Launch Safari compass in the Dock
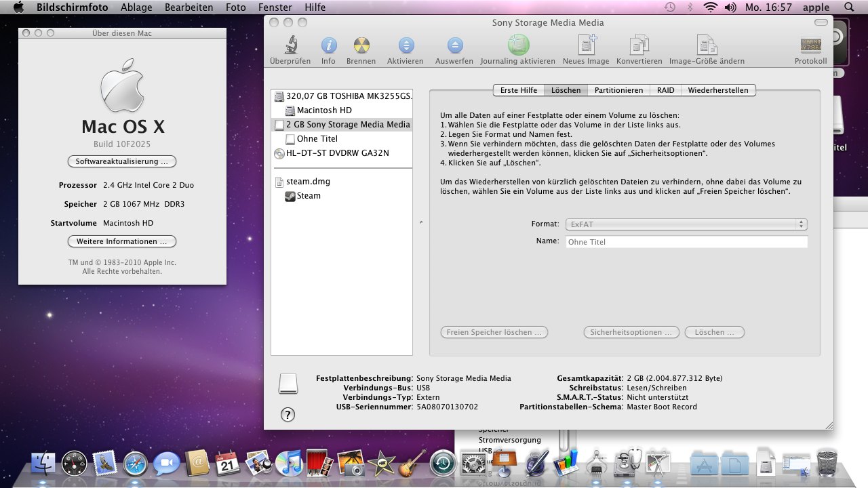Image resolution: width=868 pixels, height=488 pixels. point(136,463)
